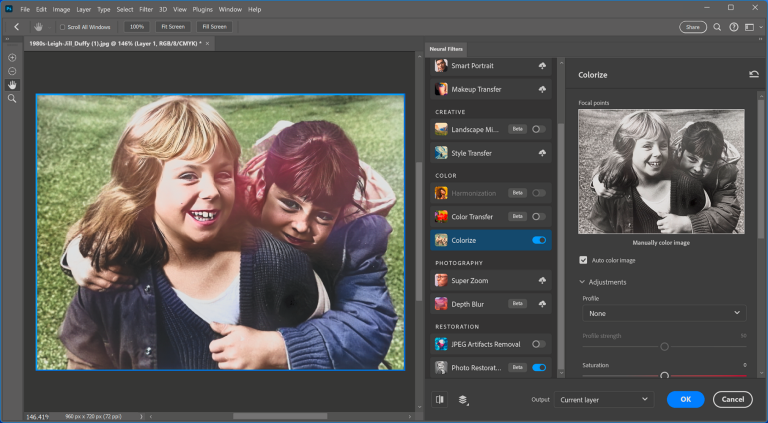This screenshot has height=423, width=768.
Task: Download the Smart Portrait filter
Action: click(542, 66)
